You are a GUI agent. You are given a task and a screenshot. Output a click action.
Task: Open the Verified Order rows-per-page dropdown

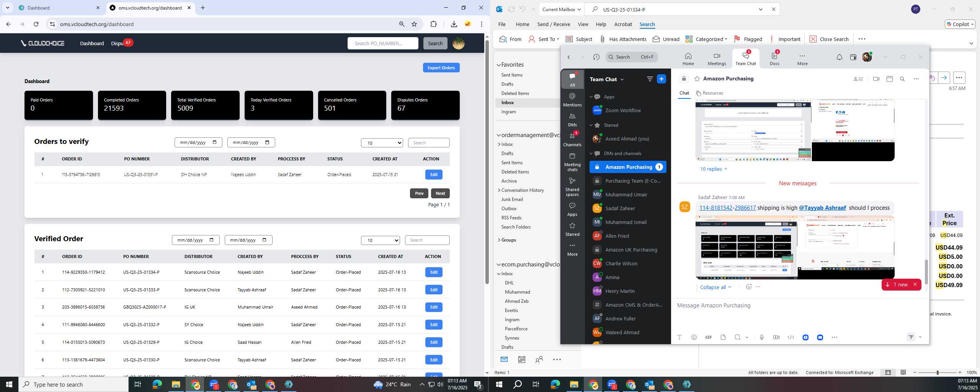click(381, 240)
